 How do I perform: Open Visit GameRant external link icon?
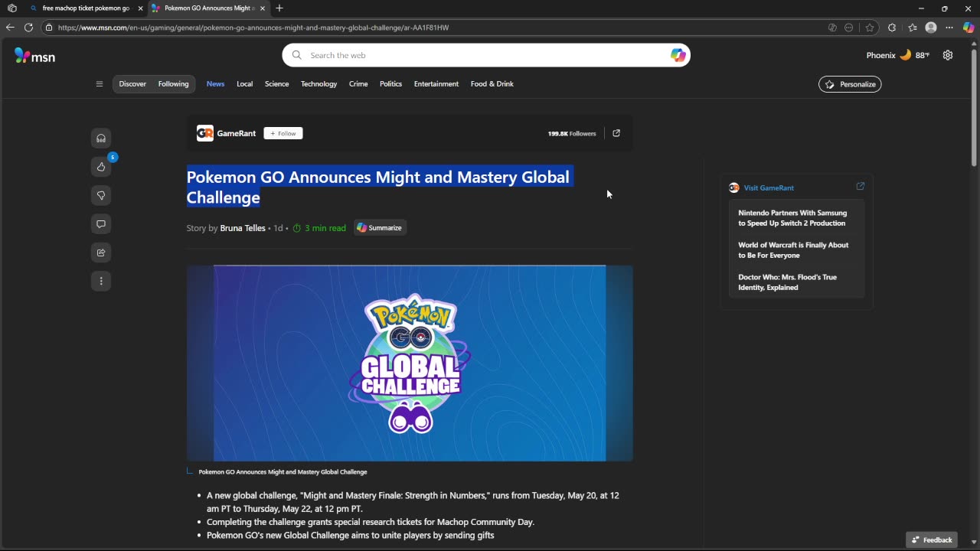pyautogui.click(x=861, y=187)
